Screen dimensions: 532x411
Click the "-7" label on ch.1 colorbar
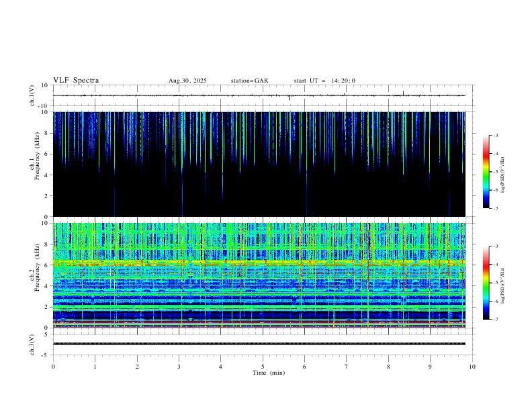495,208
